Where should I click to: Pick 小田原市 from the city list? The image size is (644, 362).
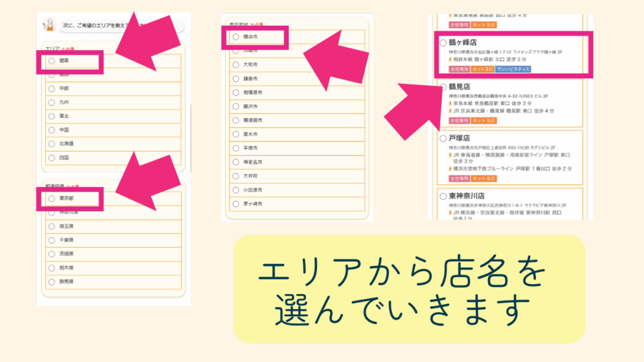click(235, 189)
